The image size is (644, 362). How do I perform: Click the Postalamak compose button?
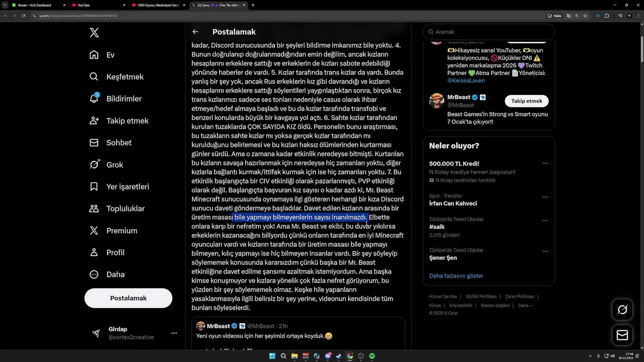(128, 298)
